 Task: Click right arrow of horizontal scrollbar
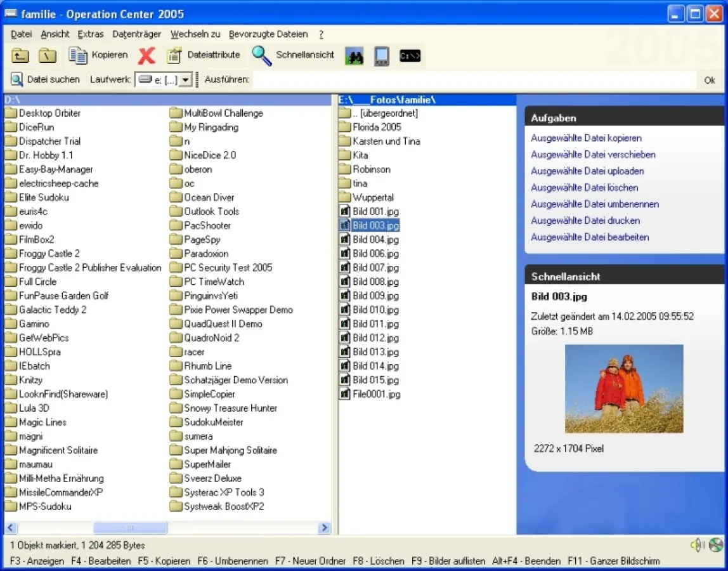325,528
